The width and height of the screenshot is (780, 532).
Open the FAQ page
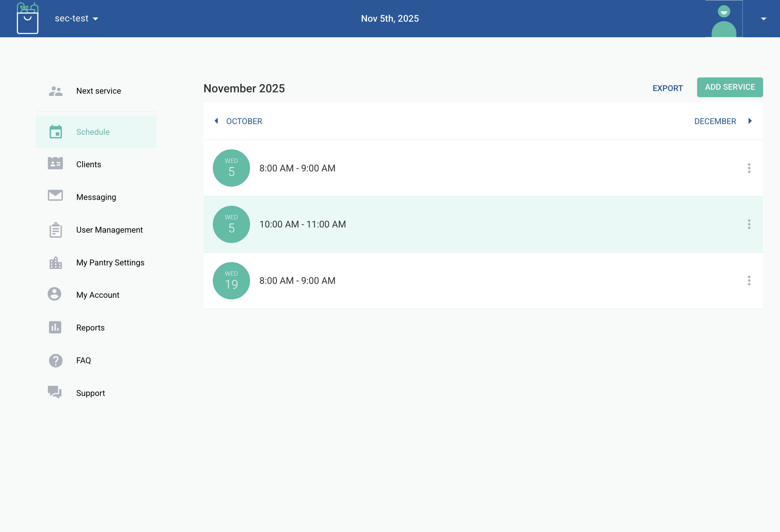(x=96, y=361)
